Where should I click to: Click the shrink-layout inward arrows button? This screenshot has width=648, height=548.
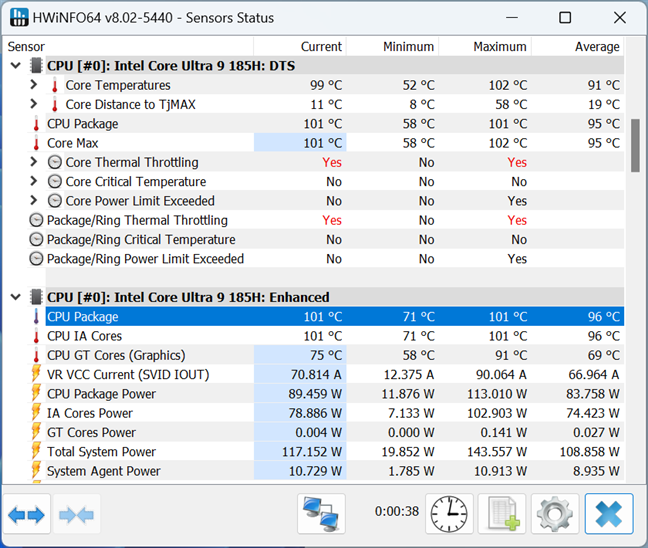click(76, 515)
